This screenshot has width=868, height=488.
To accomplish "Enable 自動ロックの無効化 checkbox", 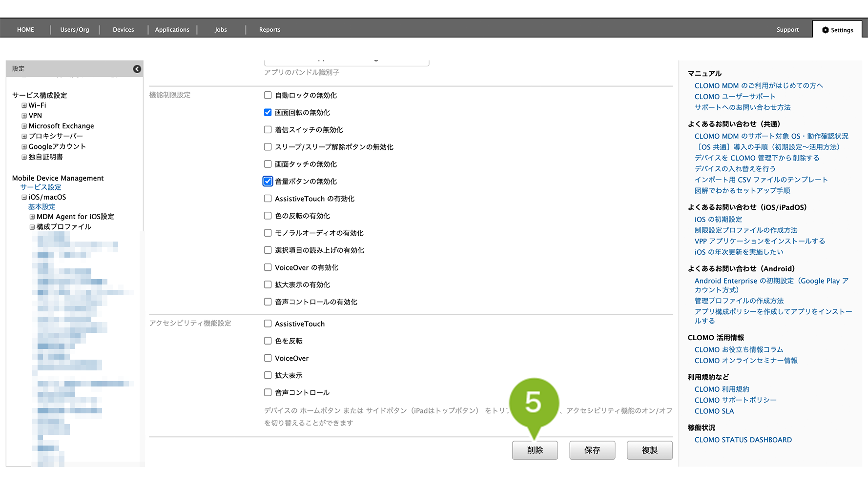I will tap(268, 95).
